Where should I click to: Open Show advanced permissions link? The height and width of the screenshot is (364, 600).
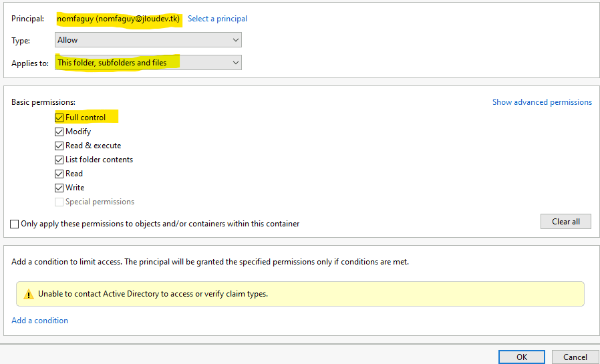click(542, 102)
